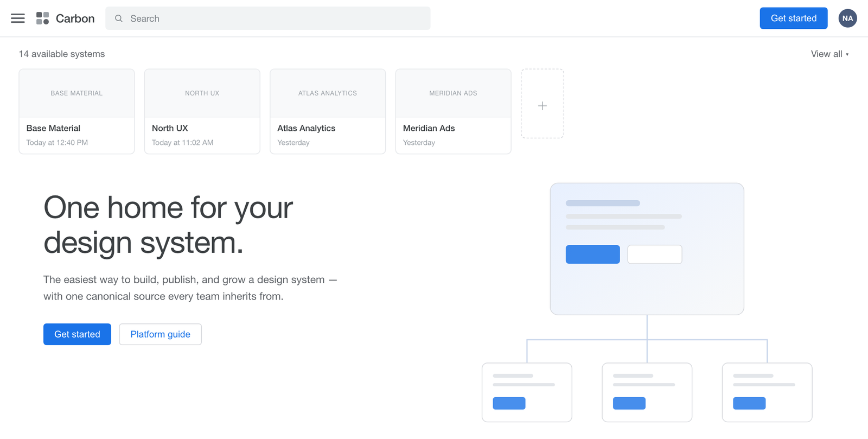The image size is (868, 439).
Task: Click the search magnifier icon
Action: pos(119,18)
